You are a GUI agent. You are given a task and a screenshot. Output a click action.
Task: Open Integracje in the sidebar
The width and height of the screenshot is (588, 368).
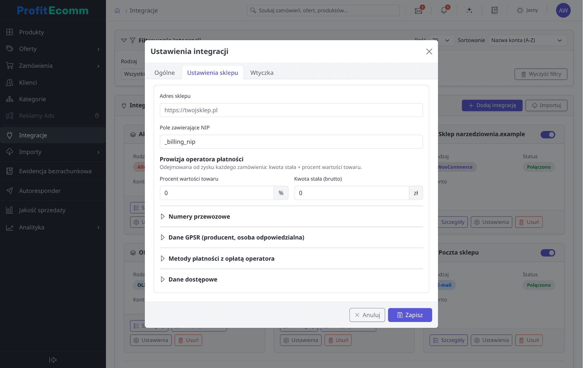click(53, 135)
